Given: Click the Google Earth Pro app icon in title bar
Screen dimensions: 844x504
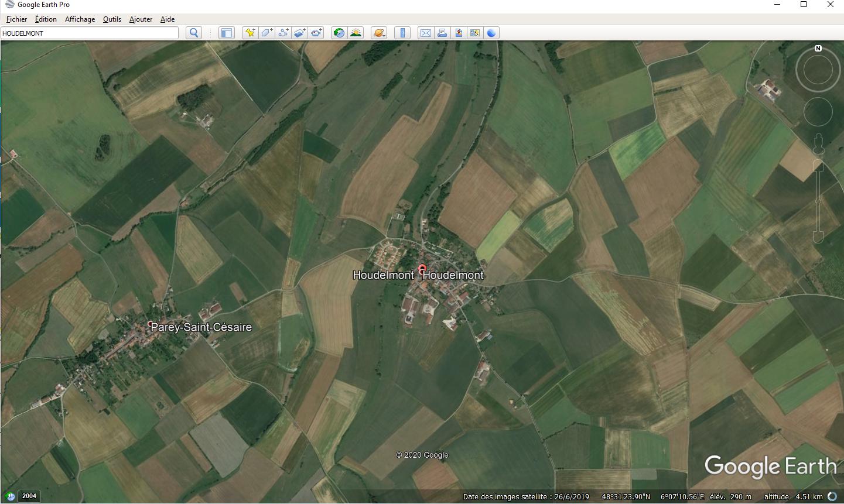Looking at the screenshot, I should 9,5.
